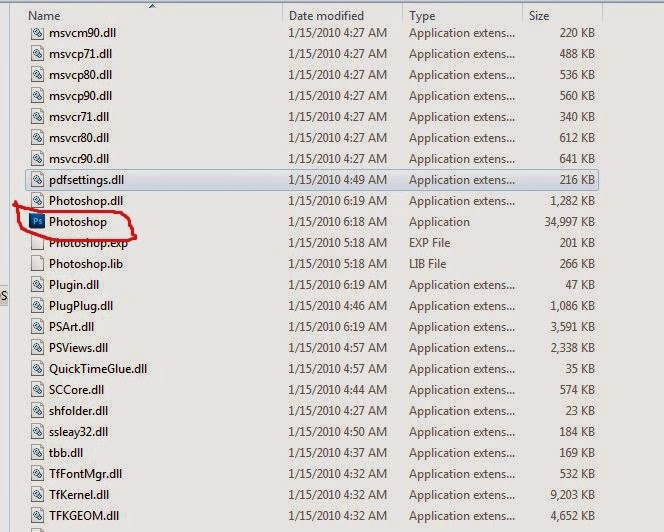
Task: Click the TfKernel.dll file icon
Action: point(37,495)
